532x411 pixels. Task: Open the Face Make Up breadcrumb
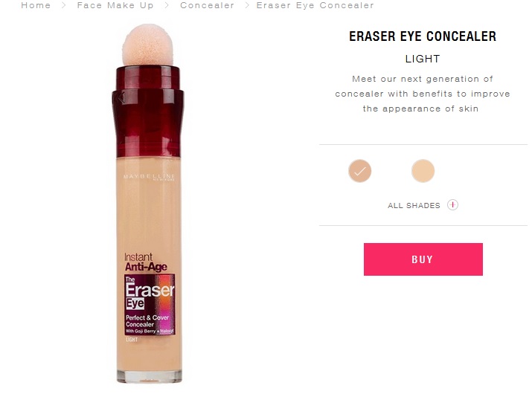(x=115, y=5)
